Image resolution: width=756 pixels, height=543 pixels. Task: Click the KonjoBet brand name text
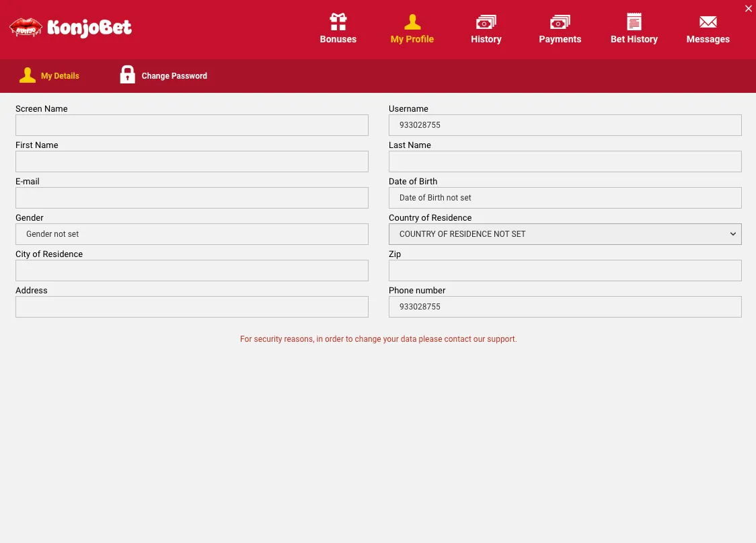click(89, 28)
